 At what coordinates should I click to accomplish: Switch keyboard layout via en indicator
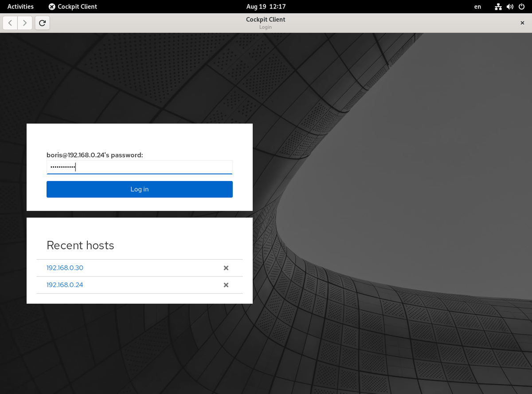pos(477,7)
